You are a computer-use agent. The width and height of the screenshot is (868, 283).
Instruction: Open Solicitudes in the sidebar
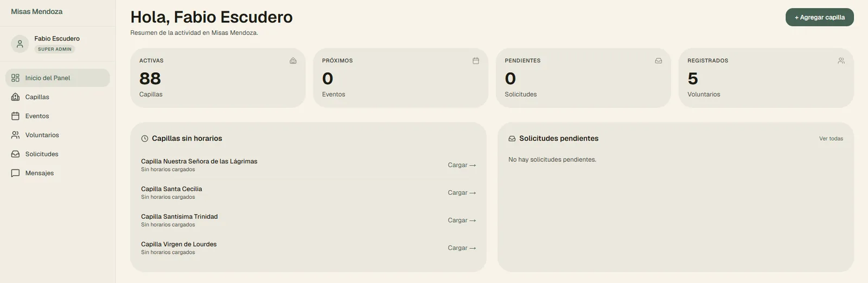coord(58,154)
